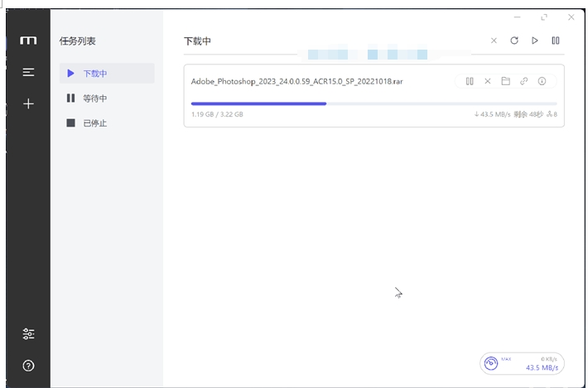Show Adobe_Photoshop rar in folder
The width and height of the screenshot is (588, 388).
[x=505, y=81]
